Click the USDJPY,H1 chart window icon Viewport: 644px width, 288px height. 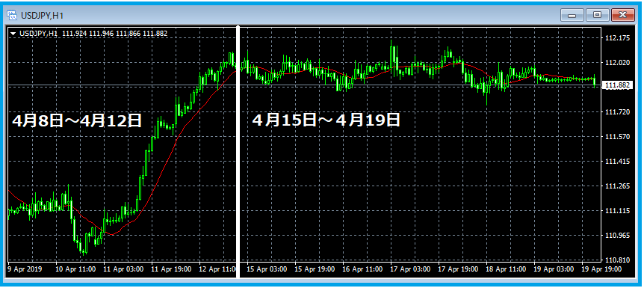click(12, 15)
